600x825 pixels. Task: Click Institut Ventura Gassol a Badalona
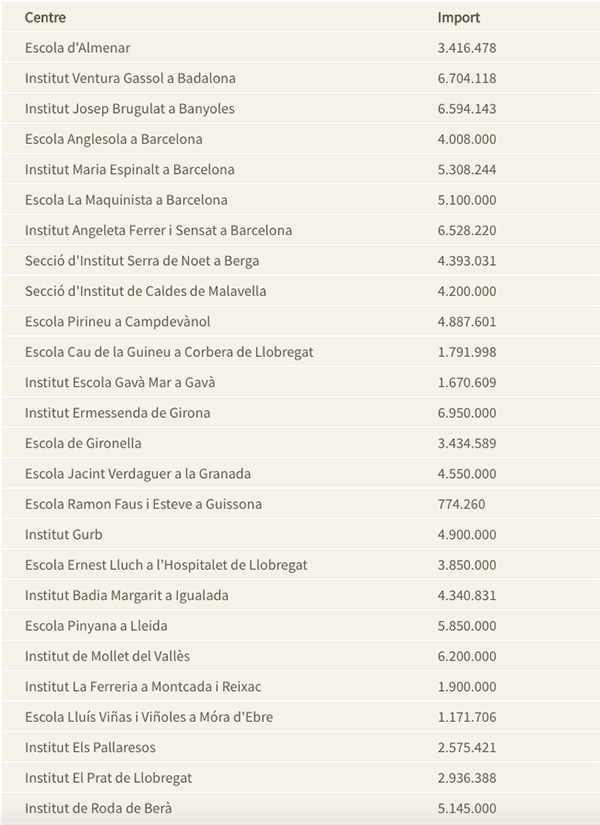coord(130,78)
